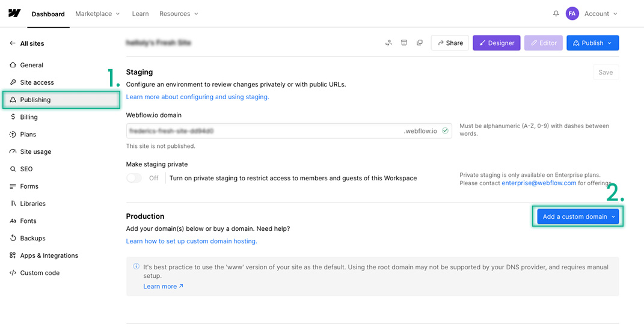Open Learn more about configuring staging link

tap(198, 97)
